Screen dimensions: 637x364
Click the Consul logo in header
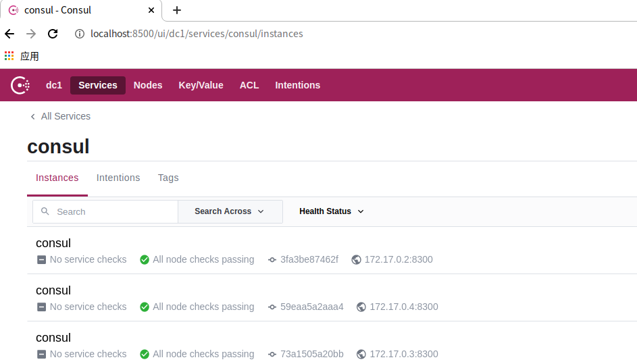point(20,85)
